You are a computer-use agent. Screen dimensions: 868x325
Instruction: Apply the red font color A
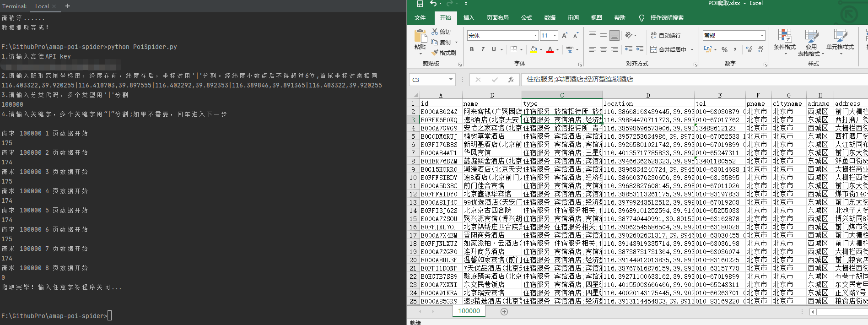click(x=550, y=49)
